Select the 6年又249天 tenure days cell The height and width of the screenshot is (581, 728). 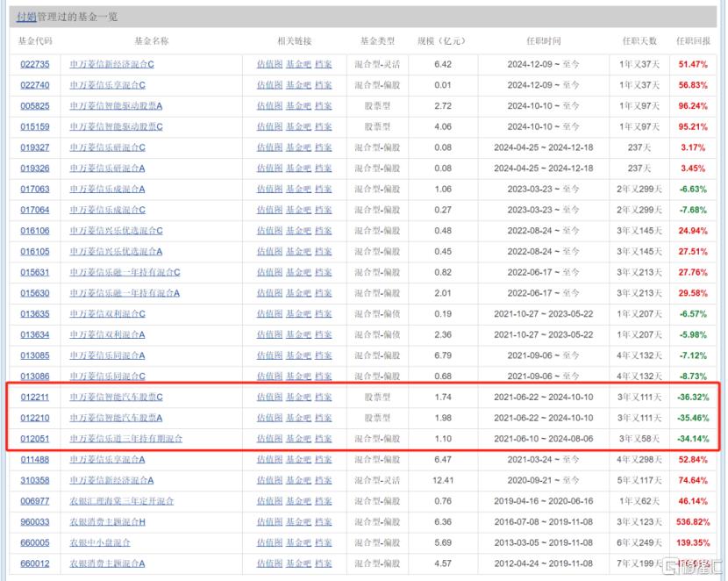click(x=639, y=543)
